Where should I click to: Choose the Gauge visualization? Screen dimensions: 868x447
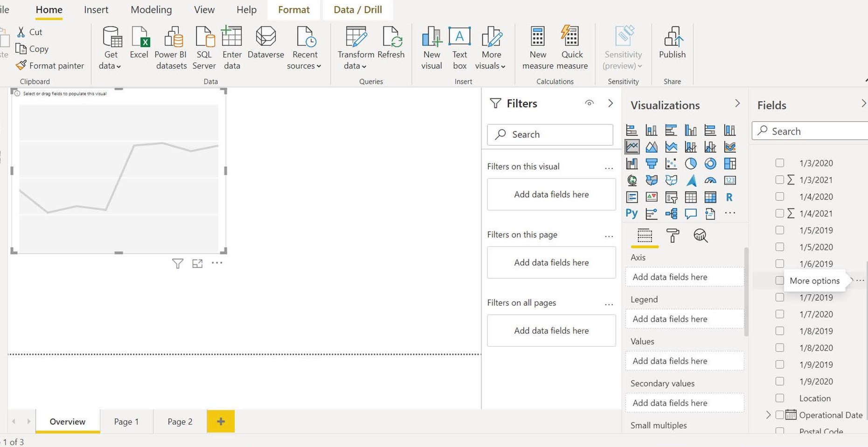pyautogui.click(x=710, y=180)
